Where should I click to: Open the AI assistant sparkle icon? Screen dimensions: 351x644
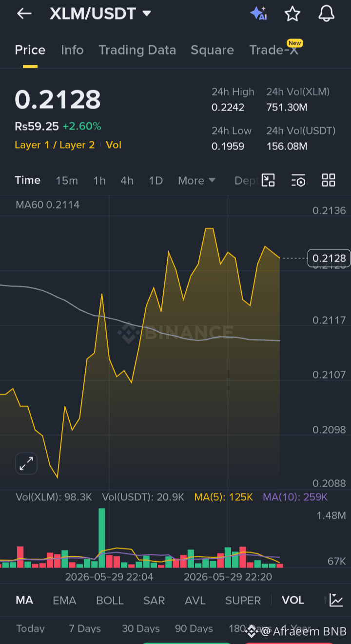(x=258, y=14)
